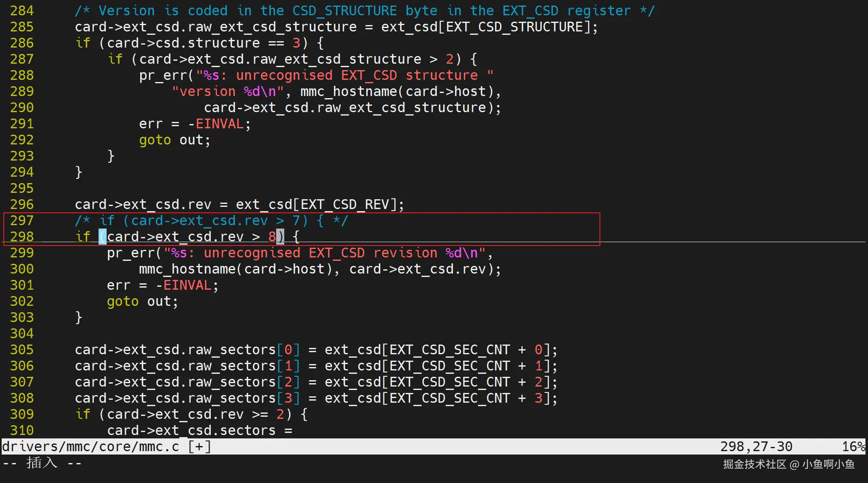
Task: Click the file path drivers/mmc/core/mmc.c in status line
Action: pos(90,446)
